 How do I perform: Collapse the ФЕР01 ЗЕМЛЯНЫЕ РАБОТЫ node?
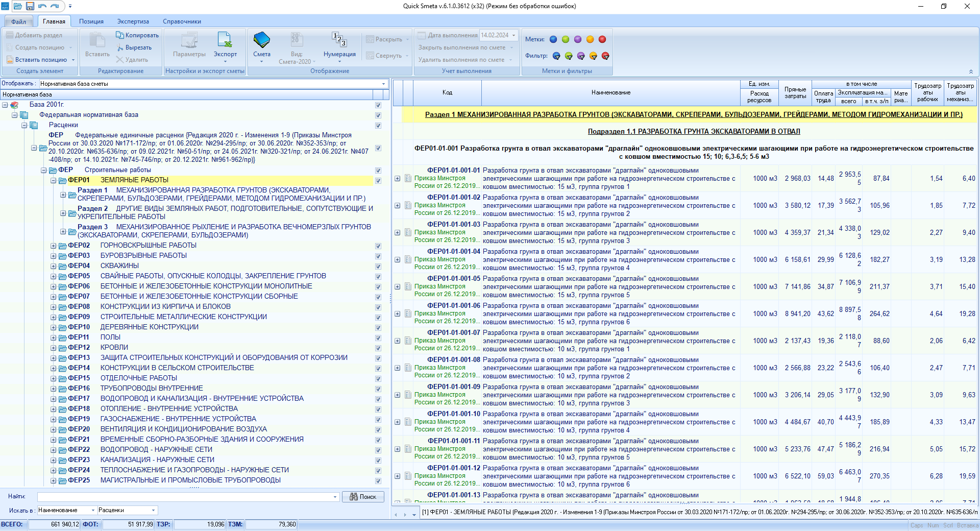pos(53,180)
